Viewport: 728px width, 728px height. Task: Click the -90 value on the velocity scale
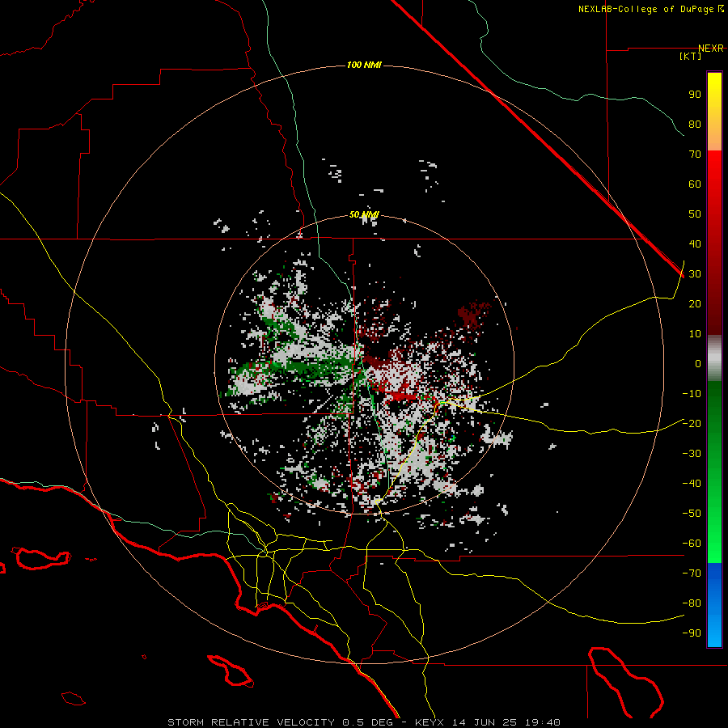coord(692,633)
